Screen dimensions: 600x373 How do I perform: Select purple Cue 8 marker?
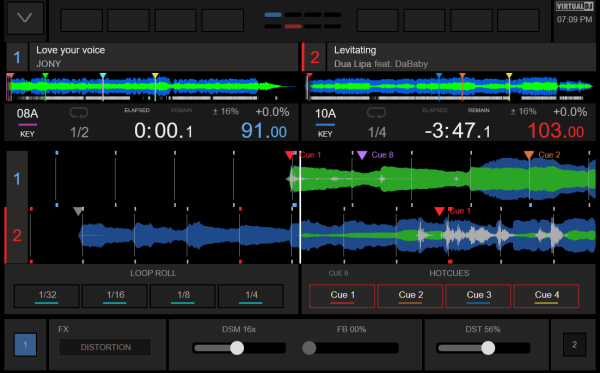[362, 155]
